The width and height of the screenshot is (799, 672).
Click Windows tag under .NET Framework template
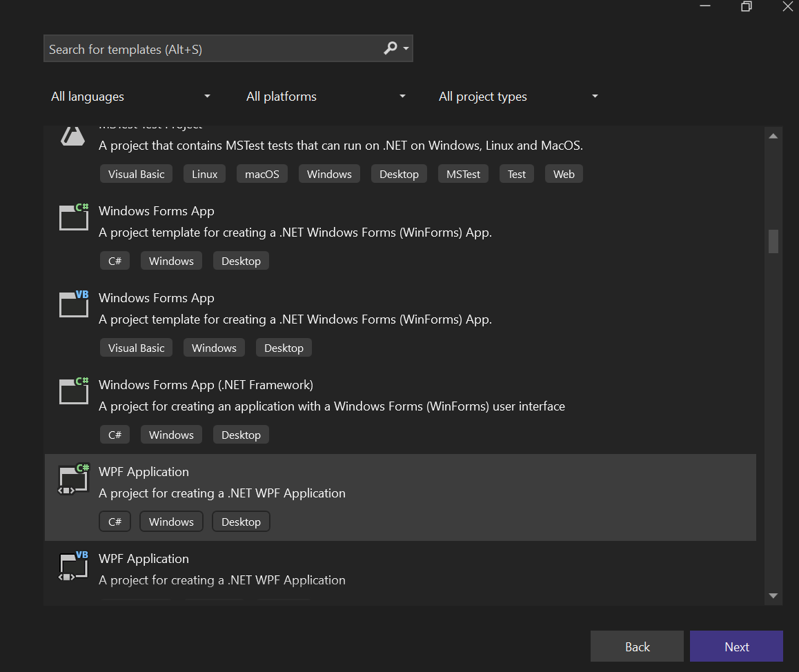171,435
